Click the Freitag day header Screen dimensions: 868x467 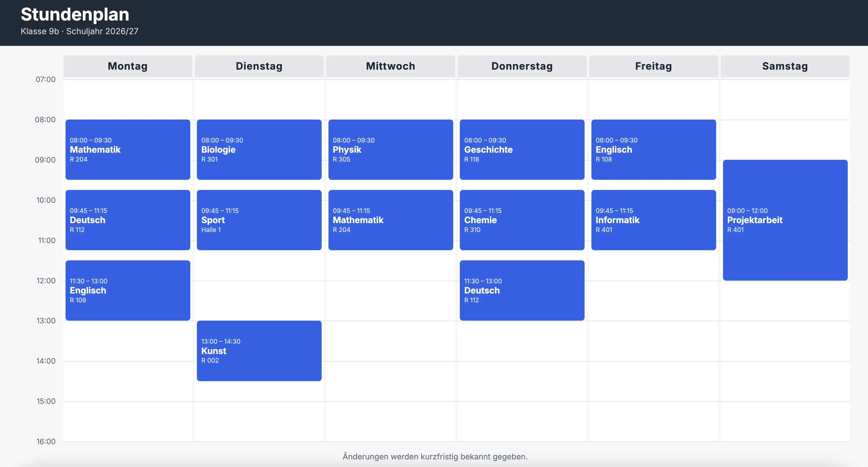653,66
